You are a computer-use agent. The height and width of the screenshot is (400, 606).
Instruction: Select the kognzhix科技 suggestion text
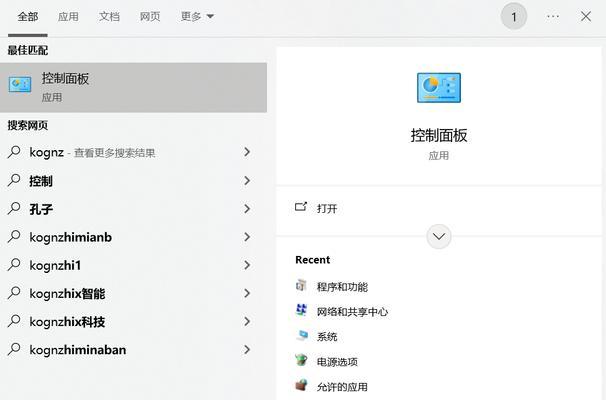coord(67,322)
